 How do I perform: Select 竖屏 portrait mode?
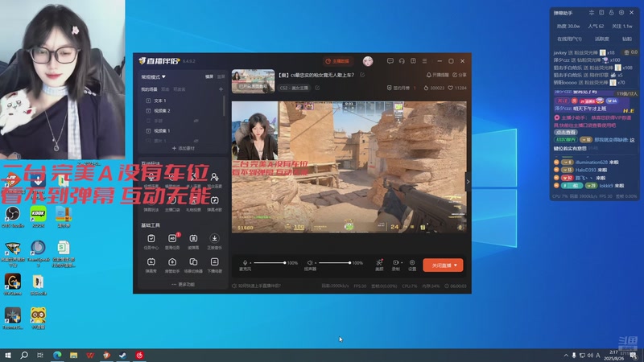tap(221, 76)
